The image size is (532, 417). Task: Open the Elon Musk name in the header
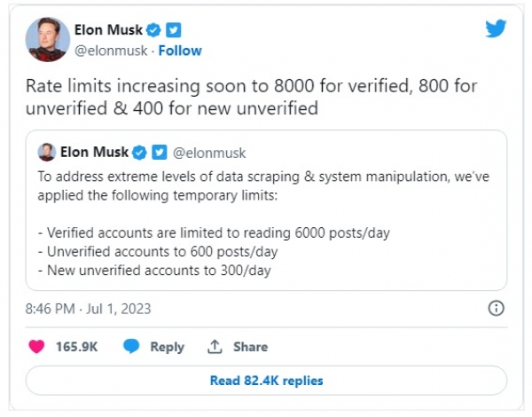point(108,30)
